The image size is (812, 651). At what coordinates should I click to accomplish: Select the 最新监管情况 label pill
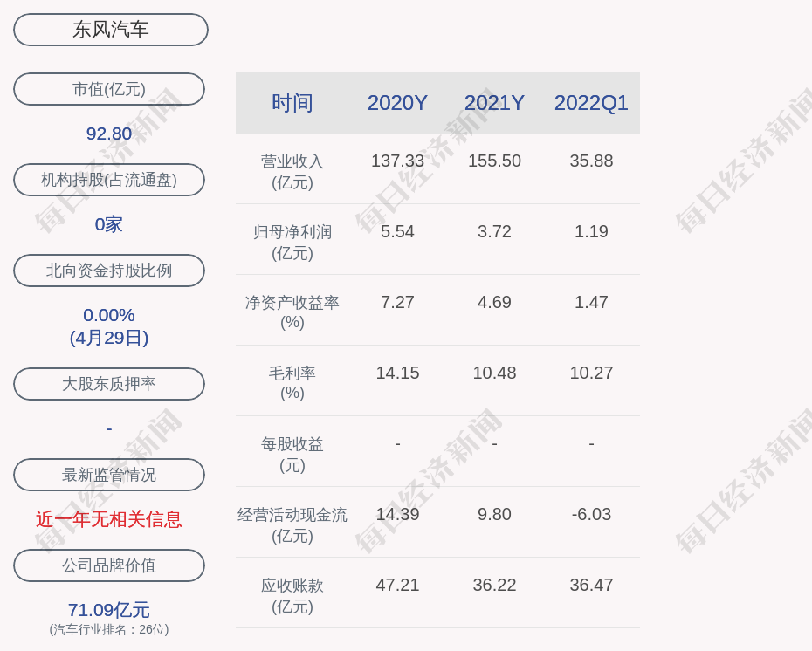coord(109,475)
